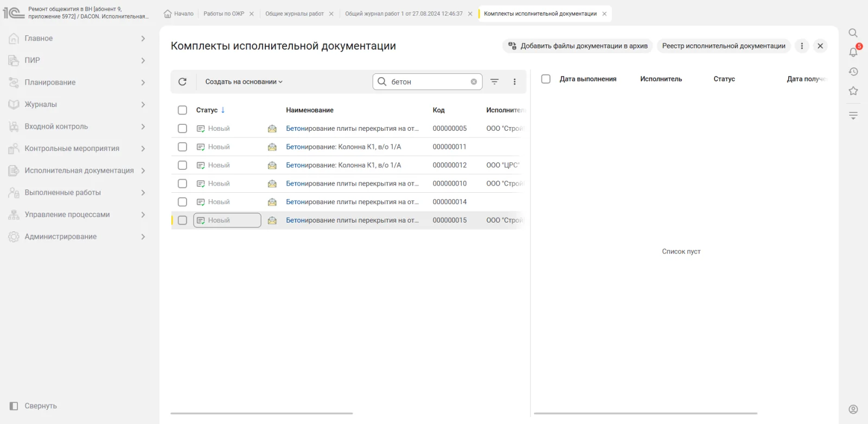Image resolution: width=868 pixels, height=424 pixels.
Task: Click envelope icon for code 000000014
Action: pos(272,202)
